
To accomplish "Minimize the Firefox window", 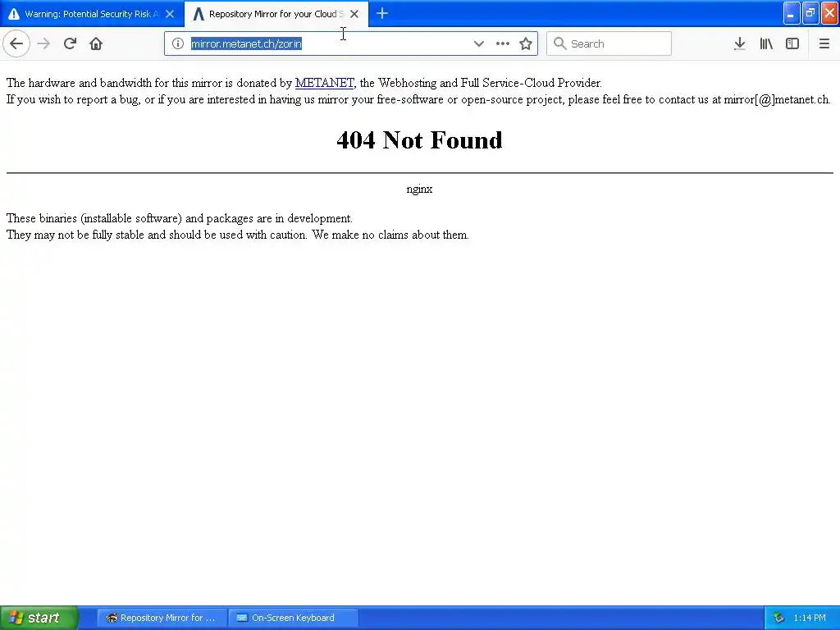I will pyautogui.click(x=792, y=13).
